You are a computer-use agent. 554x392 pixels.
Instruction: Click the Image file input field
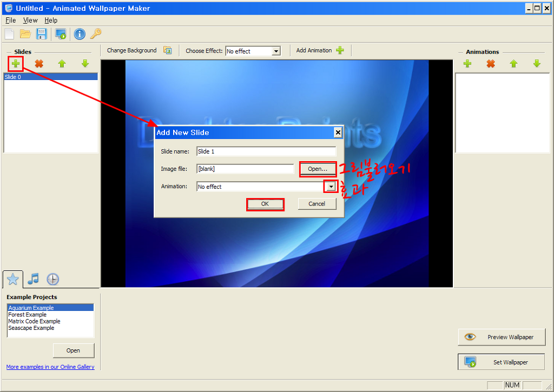coord(245,169)
